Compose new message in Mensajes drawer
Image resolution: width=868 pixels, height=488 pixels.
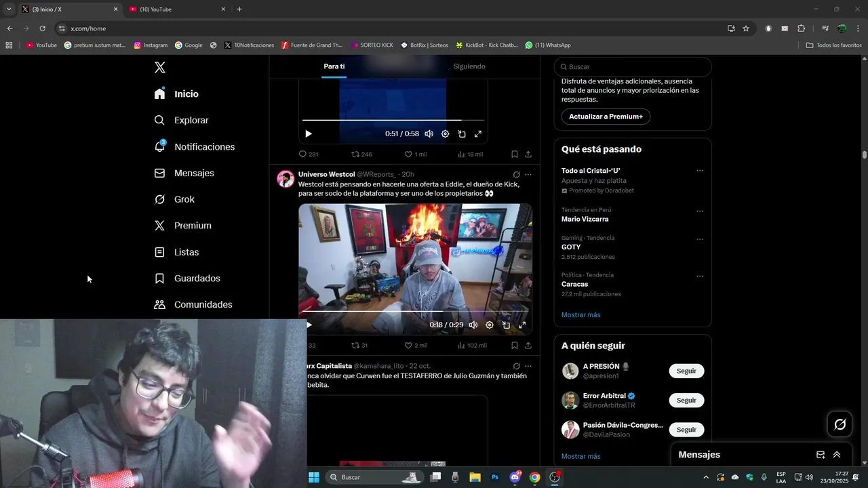(x=821, y=455)
